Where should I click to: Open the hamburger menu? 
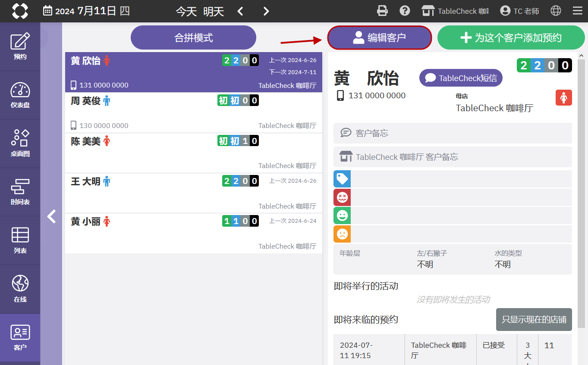click(x=577, y=11)
